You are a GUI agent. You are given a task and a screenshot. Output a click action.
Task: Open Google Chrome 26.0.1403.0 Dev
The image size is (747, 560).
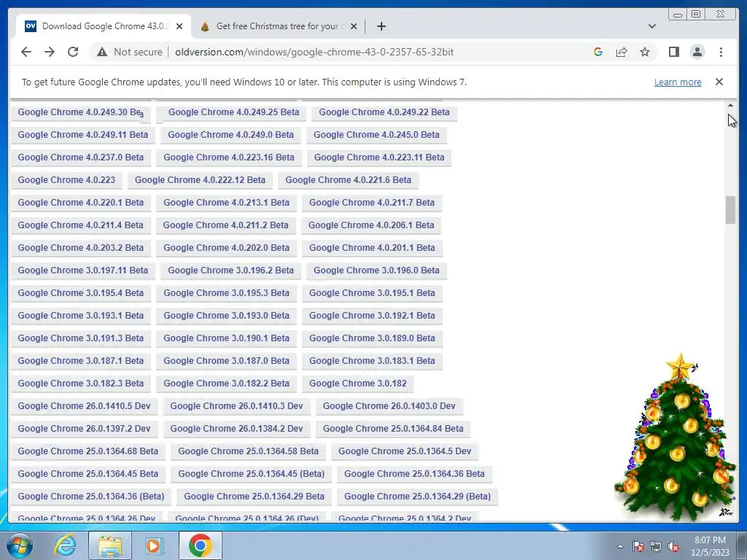[390, 406]
